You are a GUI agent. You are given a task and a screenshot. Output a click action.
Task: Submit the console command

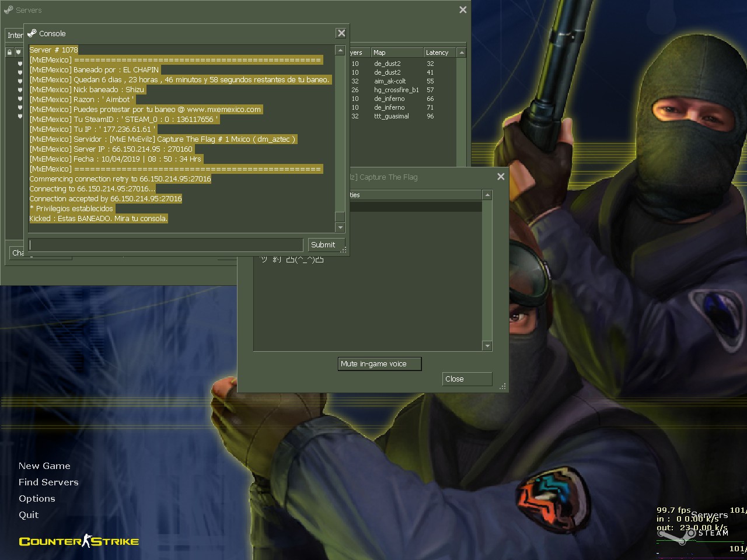(x=326, y=245)
